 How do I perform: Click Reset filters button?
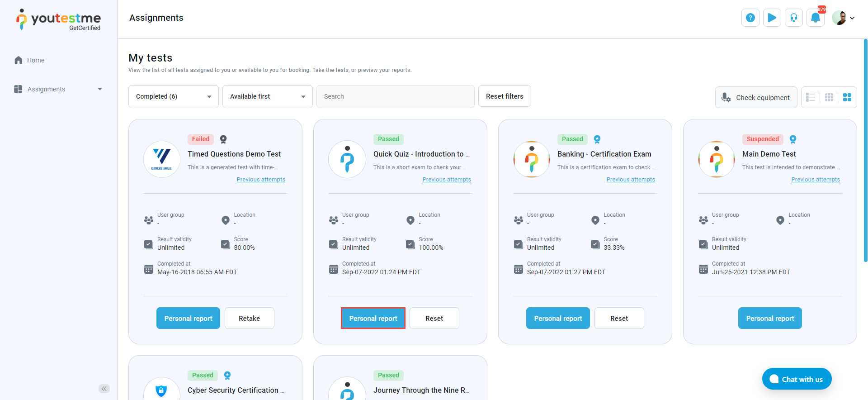(x=505, y=96)
